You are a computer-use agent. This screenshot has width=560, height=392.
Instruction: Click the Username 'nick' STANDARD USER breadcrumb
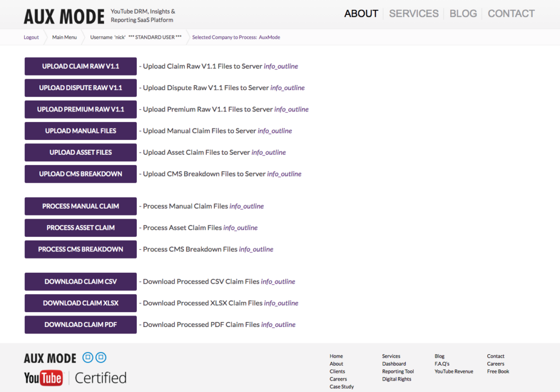tap(136, 37)
